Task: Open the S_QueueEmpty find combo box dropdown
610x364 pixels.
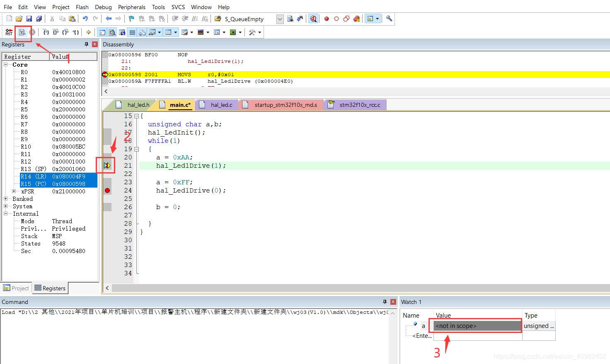Action: click(280, 19)
